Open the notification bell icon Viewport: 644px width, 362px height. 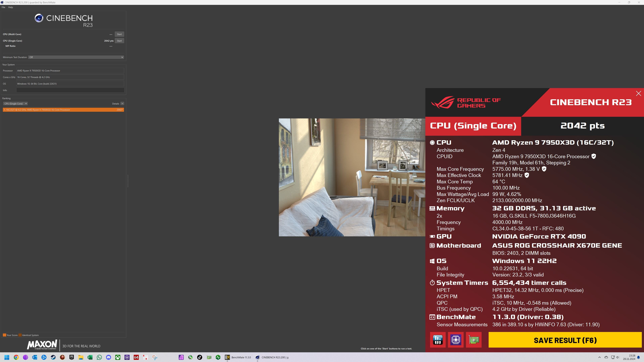[x=638, y=357]
